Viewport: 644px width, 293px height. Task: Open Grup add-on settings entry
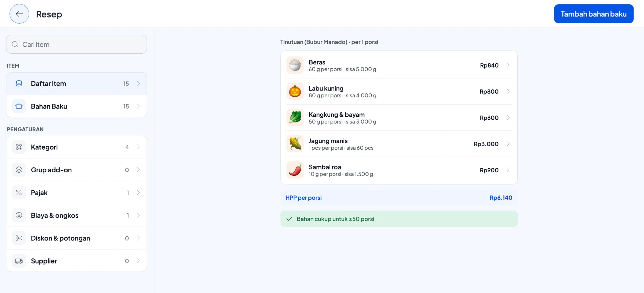pyautogui.click(x=76, y=170)
